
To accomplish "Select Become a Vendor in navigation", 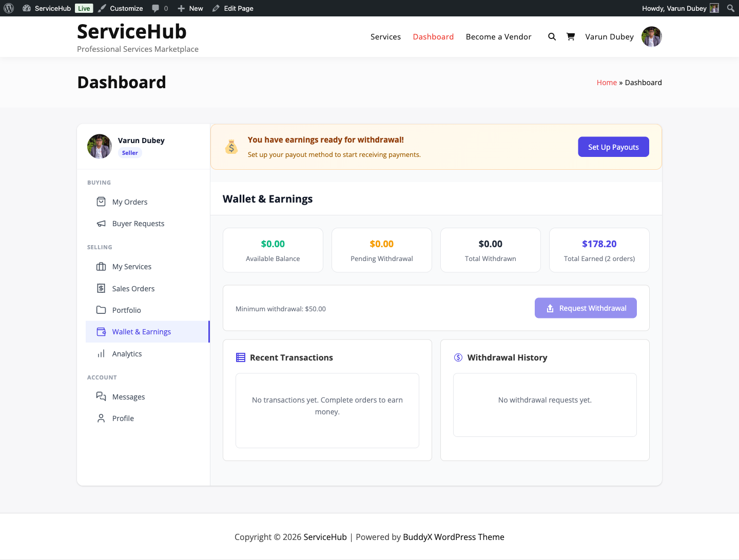I will click(498, 36).
